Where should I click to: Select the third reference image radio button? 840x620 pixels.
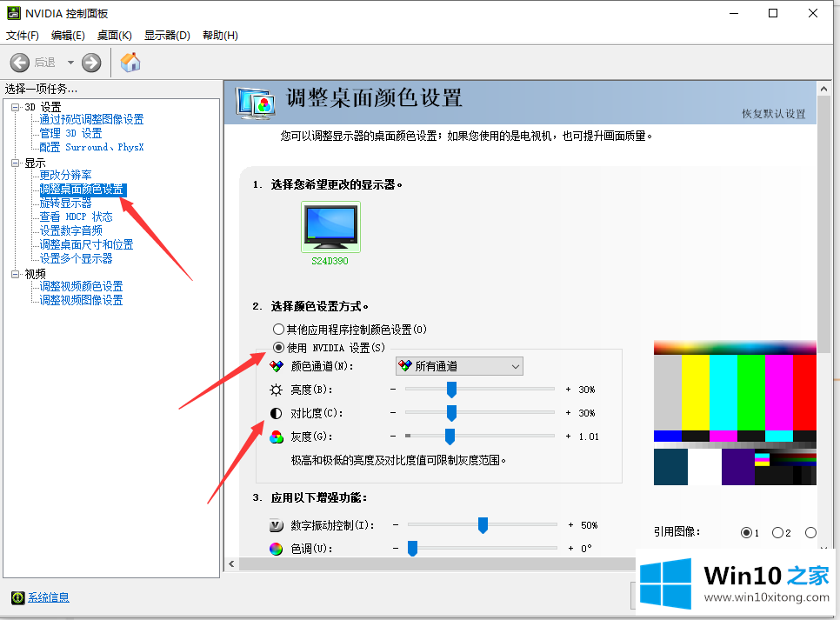[810, 533]
